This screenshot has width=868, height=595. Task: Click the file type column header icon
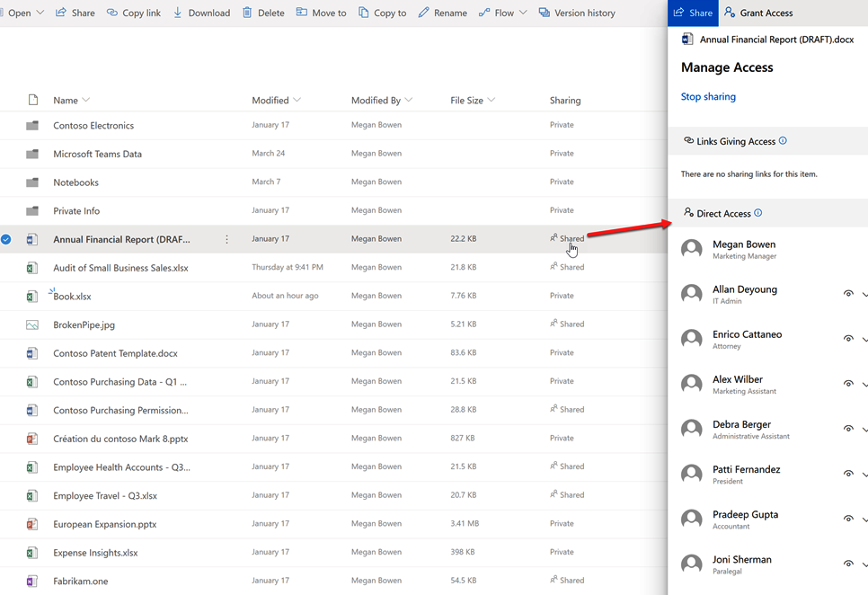pyautogui.click(x=33, y=100)
